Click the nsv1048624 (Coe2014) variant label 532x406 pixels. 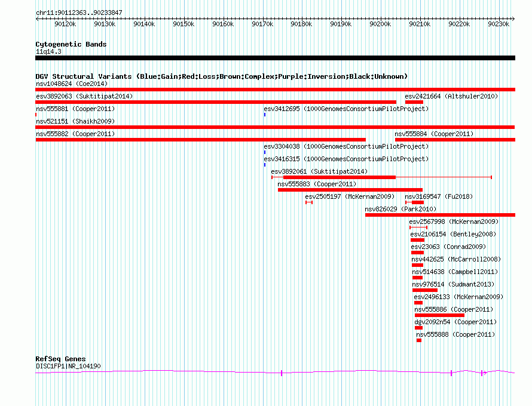(x=72, y=84)
